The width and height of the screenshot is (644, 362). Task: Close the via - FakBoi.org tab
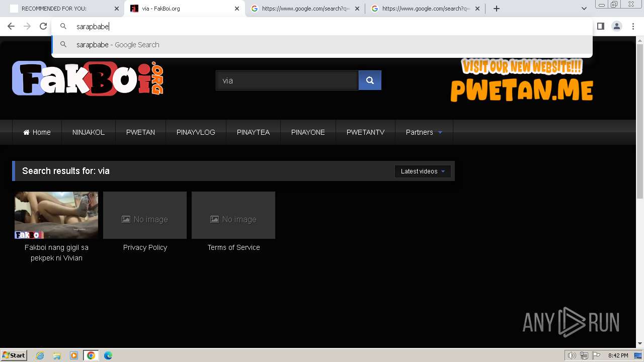(236, 9)
